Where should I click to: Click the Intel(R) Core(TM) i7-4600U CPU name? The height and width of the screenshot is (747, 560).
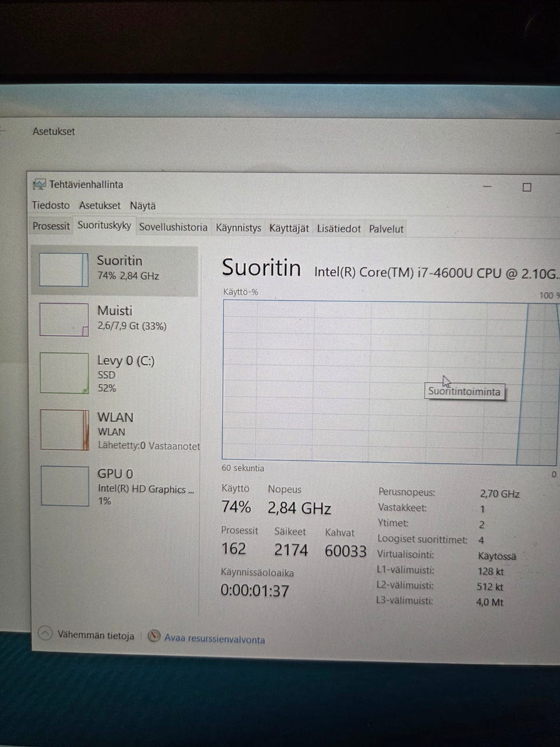click(437, 273)
